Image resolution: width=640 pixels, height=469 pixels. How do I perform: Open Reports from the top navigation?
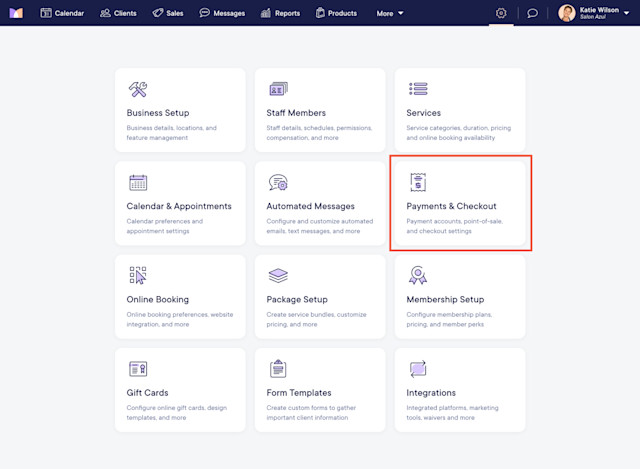(x=280, y=13)
